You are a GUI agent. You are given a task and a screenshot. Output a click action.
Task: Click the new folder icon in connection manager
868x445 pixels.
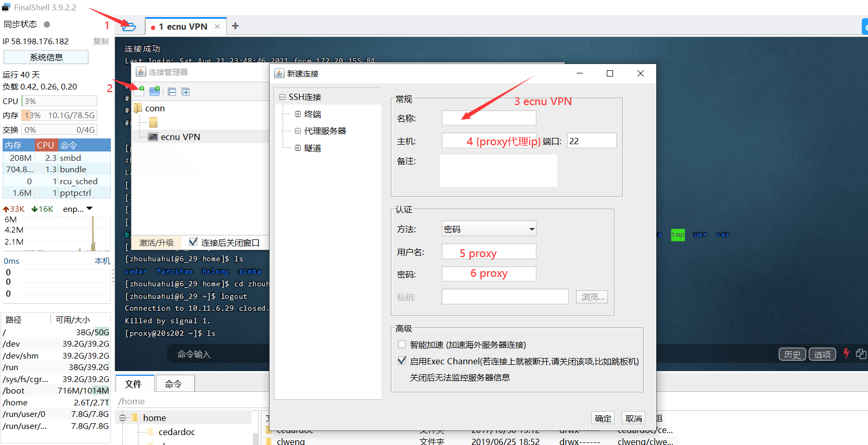155,92
